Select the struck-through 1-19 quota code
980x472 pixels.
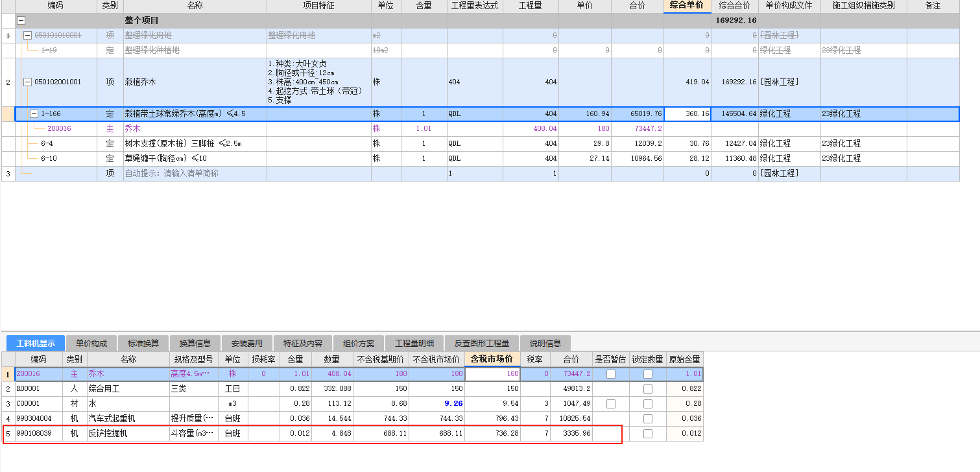[x=49, y=50]
